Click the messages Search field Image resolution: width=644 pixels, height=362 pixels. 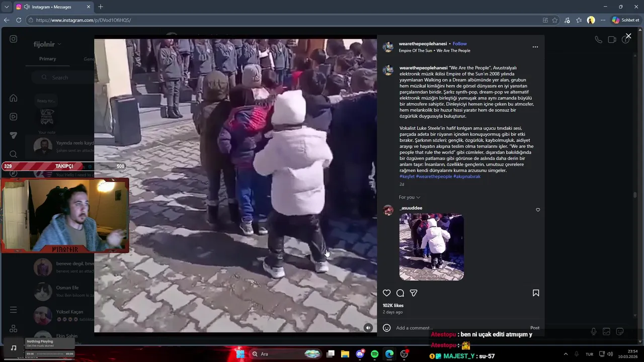(x=63, y=77)
